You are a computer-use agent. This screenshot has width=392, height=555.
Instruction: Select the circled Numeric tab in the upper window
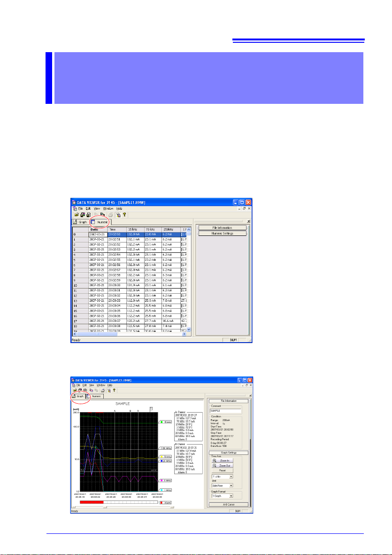pos(100,222)
